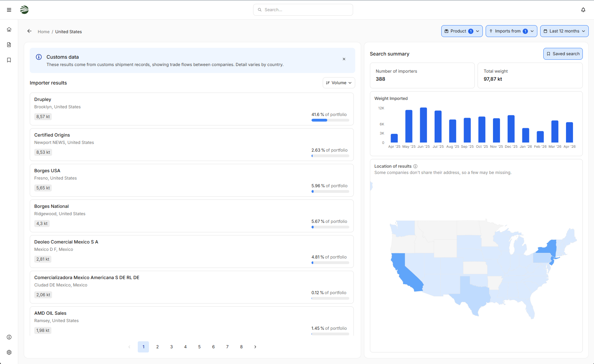Go to results page 4
This screenshot has height=364, width=594.
click(185, 347)
